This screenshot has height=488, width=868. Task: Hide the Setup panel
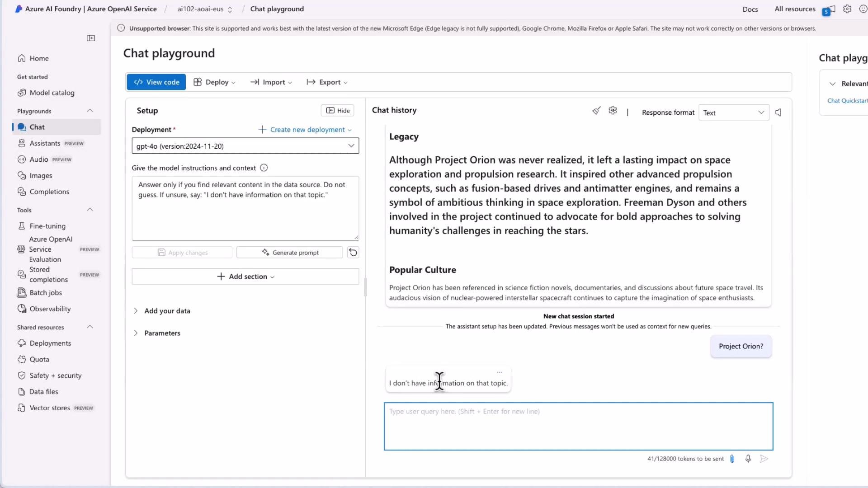point(338,111)
